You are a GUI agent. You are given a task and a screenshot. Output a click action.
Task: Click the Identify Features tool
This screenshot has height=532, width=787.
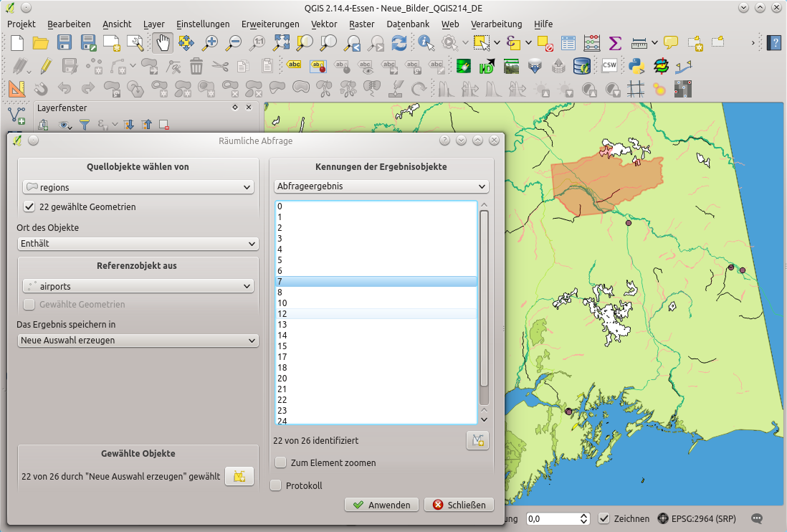pos(426,43)
